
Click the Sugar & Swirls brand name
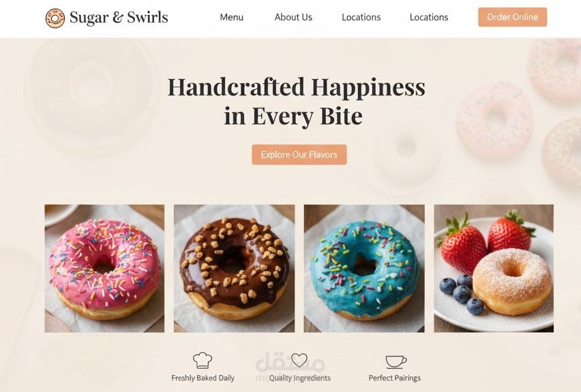point(119,18)
